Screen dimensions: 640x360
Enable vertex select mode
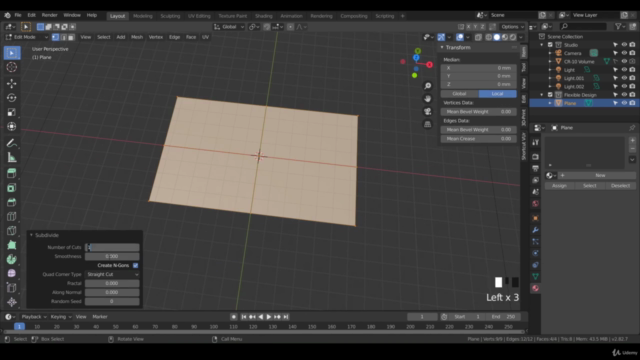(56, 37)
